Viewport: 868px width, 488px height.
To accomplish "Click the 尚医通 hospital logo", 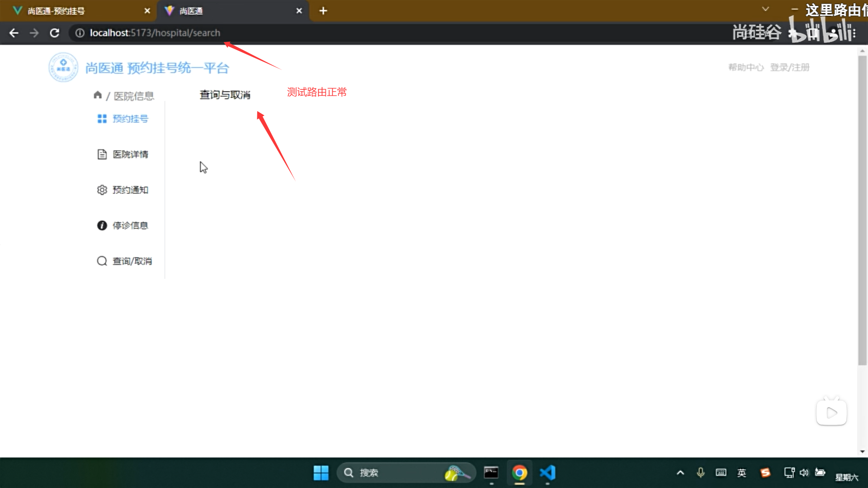I will [x=63, y=67].
